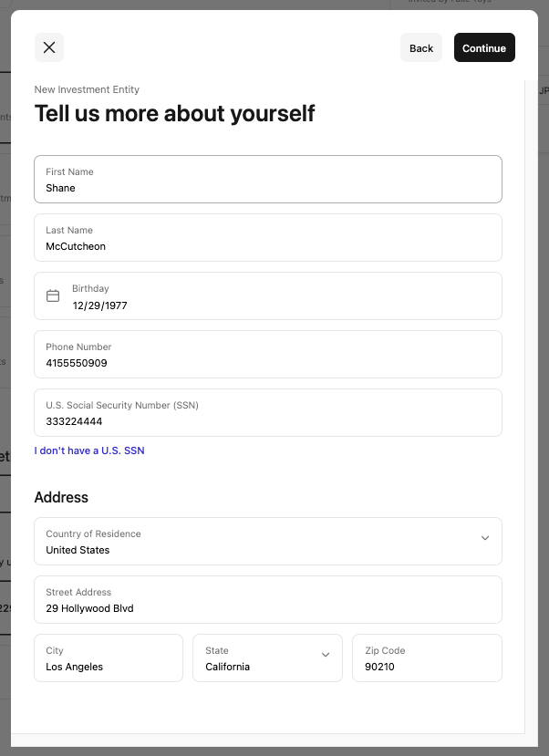This screenshot has height=756, width=549.
Task: Click the Street Address field
Action: coord(268,600)
